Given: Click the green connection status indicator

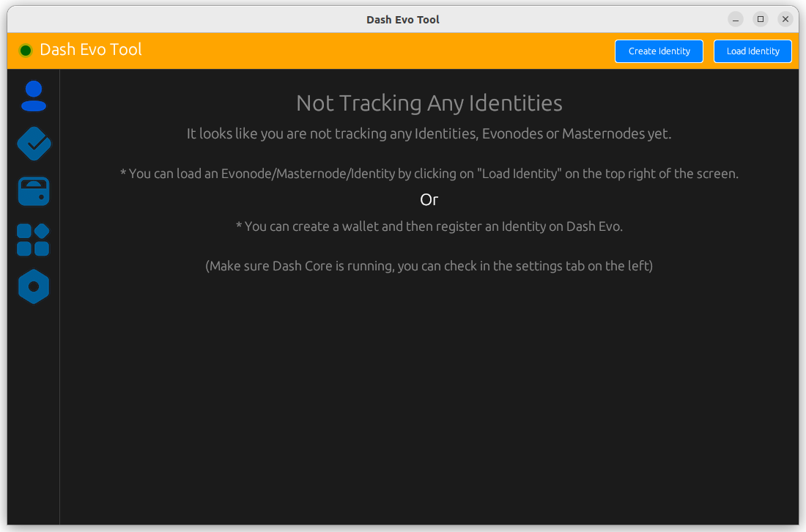Looking at the screenshot, I should point(25,51).
